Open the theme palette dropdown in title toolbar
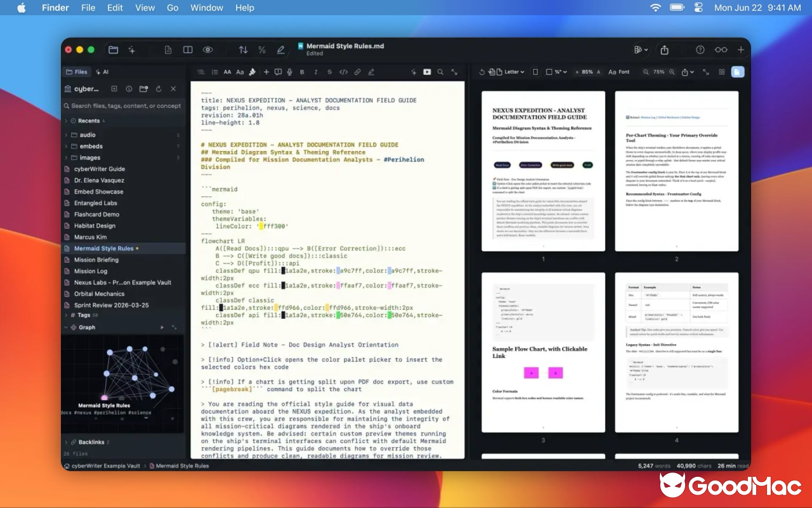812x508 pixels. [641, 50]
